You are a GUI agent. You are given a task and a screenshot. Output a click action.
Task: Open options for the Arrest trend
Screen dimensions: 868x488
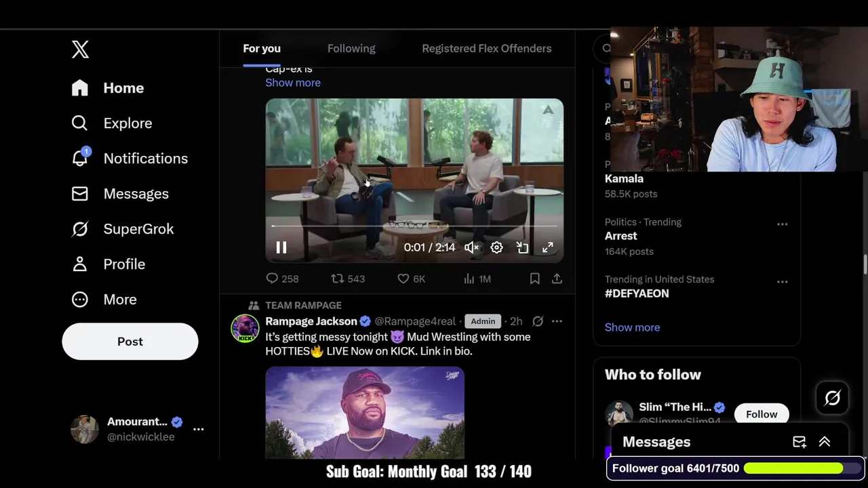pos(782,224)
